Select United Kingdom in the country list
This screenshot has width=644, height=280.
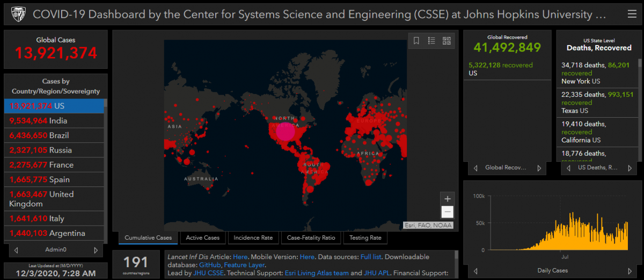(54, 199)
